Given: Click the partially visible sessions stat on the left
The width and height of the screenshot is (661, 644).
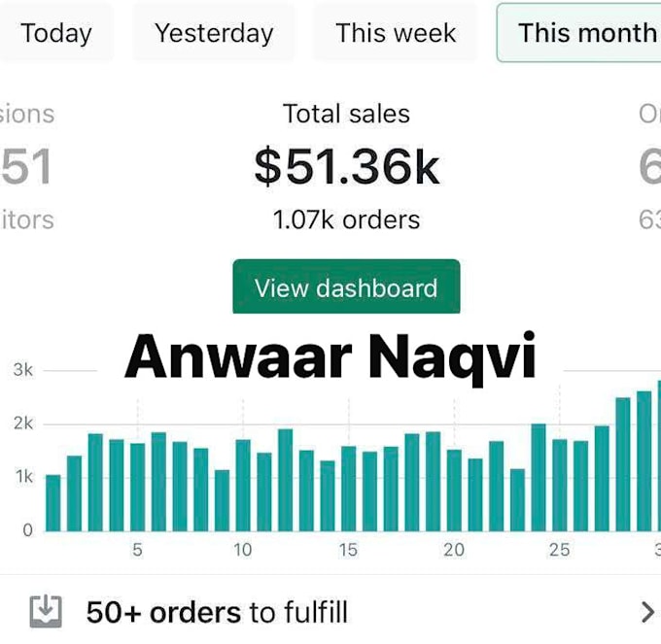Looking at the screenshot, I should point(26,166).
